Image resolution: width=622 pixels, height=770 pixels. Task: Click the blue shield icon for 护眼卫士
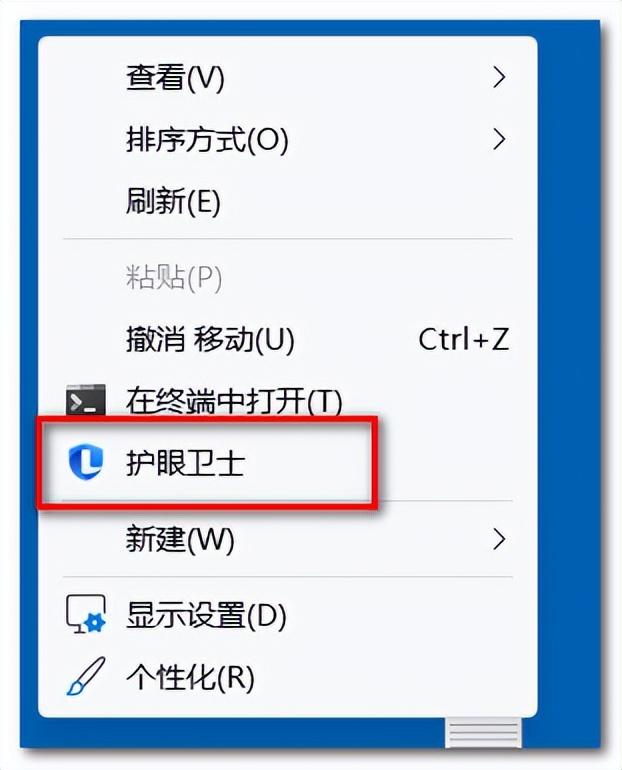pos(85,462)
